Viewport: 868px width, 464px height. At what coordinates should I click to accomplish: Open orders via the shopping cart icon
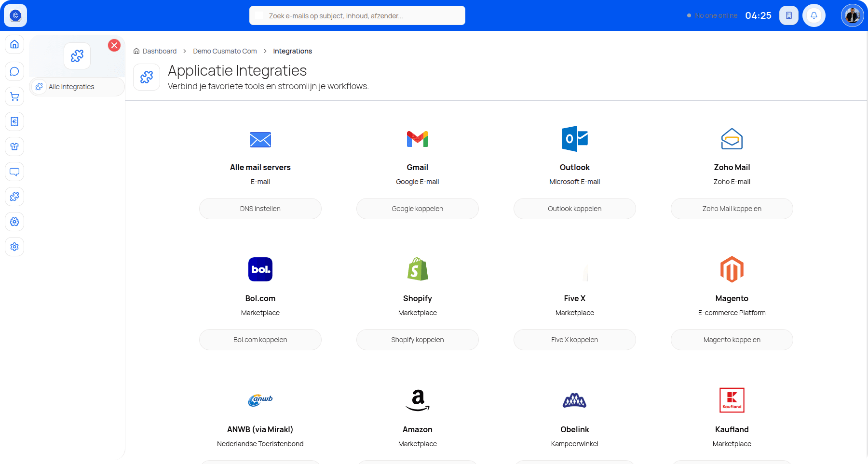[14, 96]
